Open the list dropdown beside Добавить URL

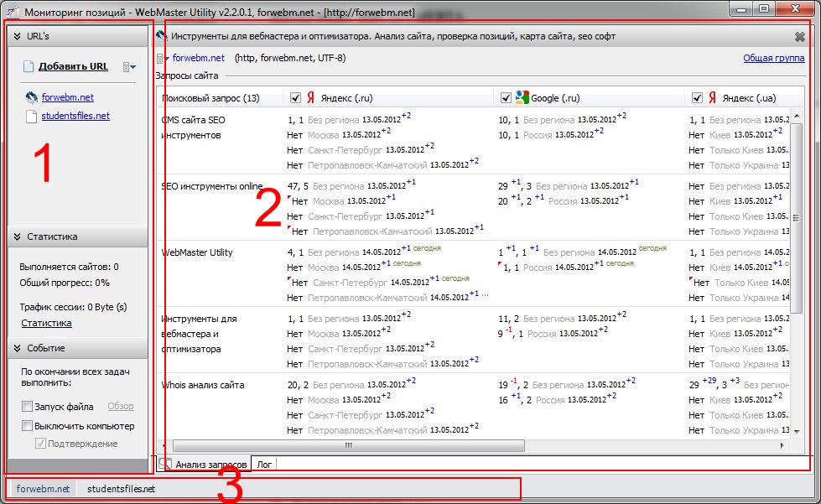[x=129, y=67]
